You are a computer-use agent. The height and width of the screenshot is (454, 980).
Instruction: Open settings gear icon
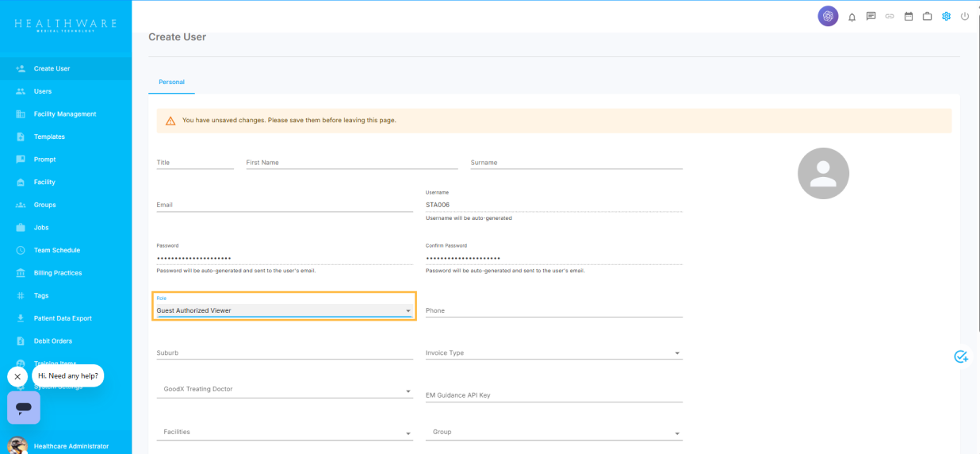(x=946, y=16)
